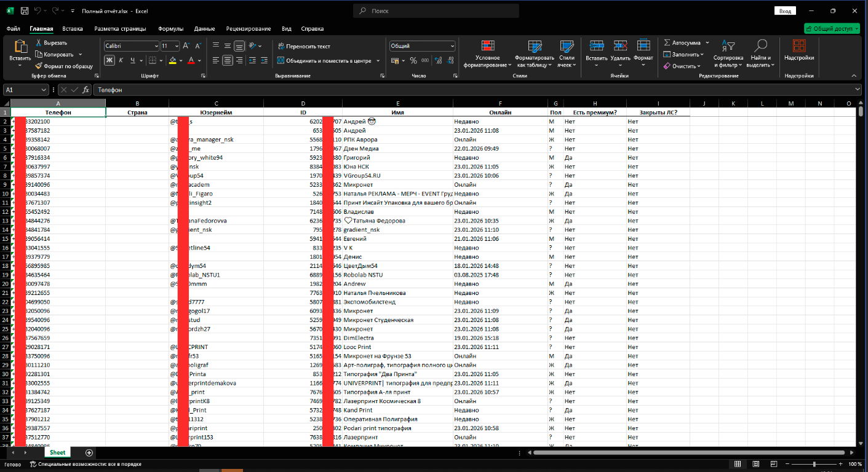
Task: Click the Общий доступ share button
Action: point(832,28)
